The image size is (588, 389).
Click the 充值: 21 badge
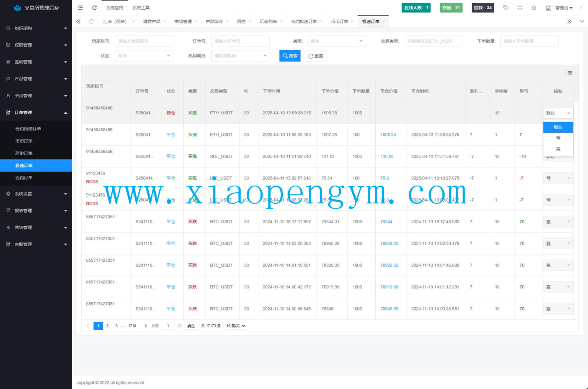click(451, 8)
